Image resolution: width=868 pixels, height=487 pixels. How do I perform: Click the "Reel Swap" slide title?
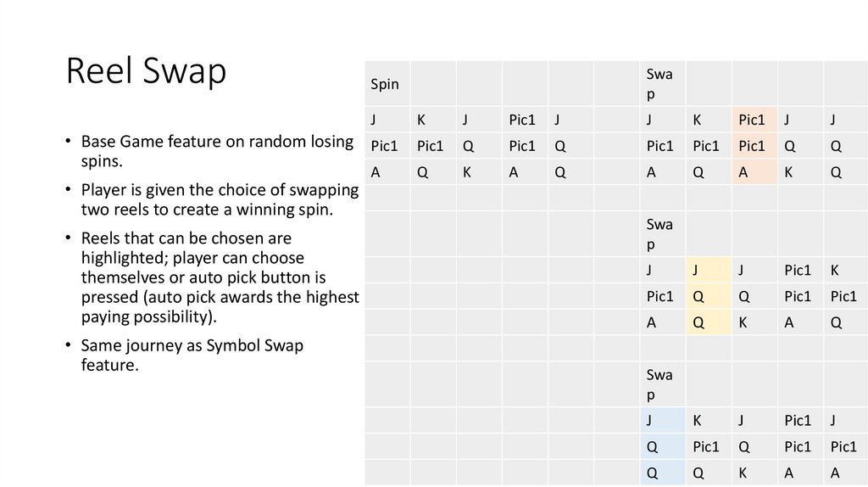(147, 72)
